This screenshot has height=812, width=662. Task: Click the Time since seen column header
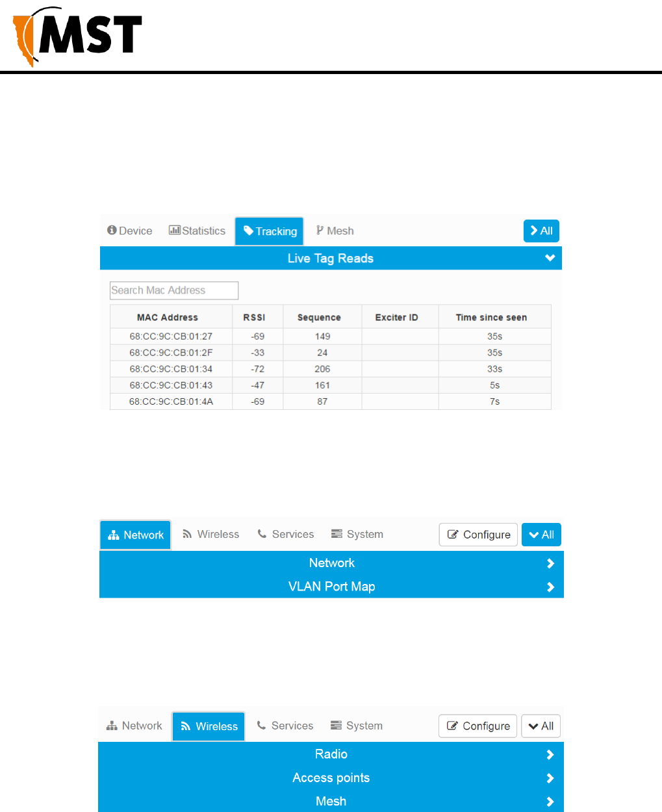[491, 318]
